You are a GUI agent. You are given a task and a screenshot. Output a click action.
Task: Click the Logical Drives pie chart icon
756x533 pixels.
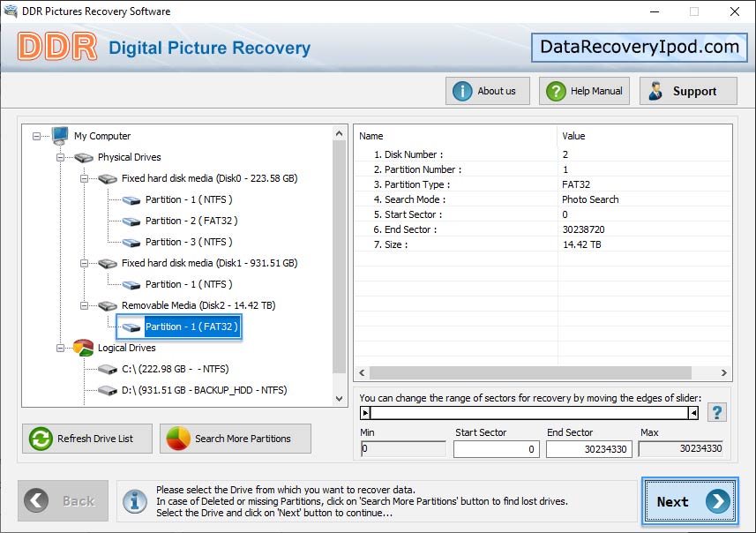[x=84, y=348]
